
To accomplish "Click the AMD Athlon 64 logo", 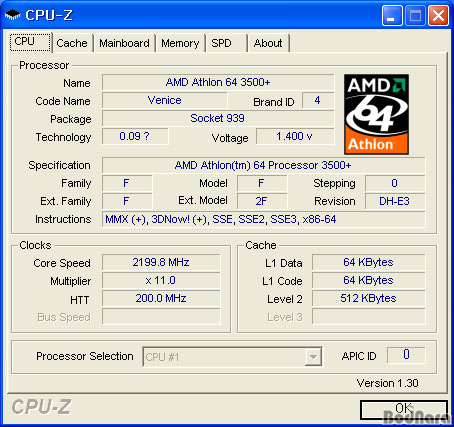I will 376,114.
